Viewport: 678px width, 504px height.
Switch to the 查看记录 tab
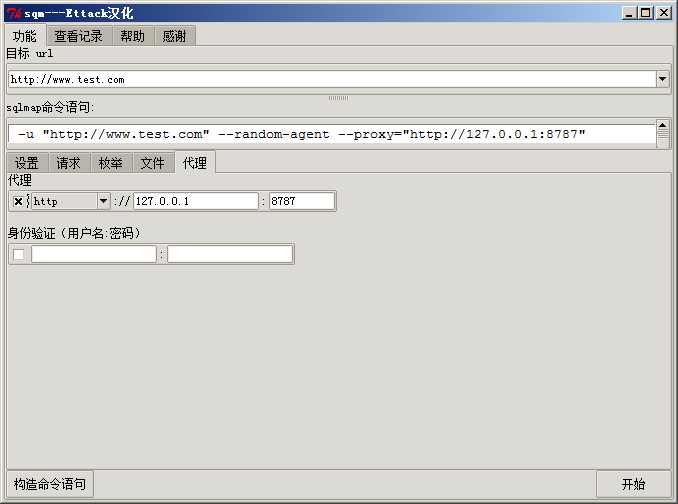click(x=79, y=36)
